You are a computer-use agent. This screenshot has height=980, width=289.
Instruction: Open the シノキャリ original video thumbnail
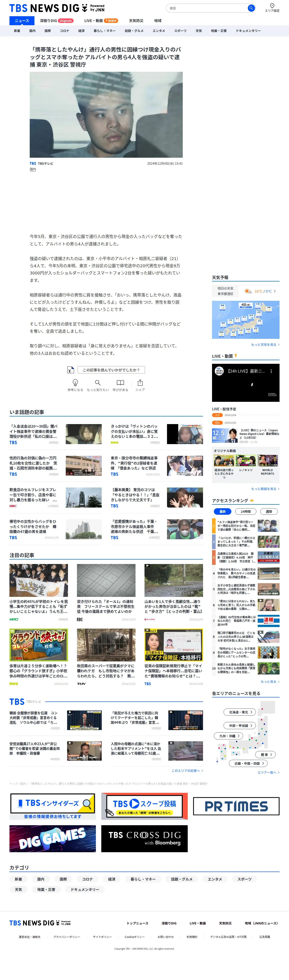[x=246, y=461]
